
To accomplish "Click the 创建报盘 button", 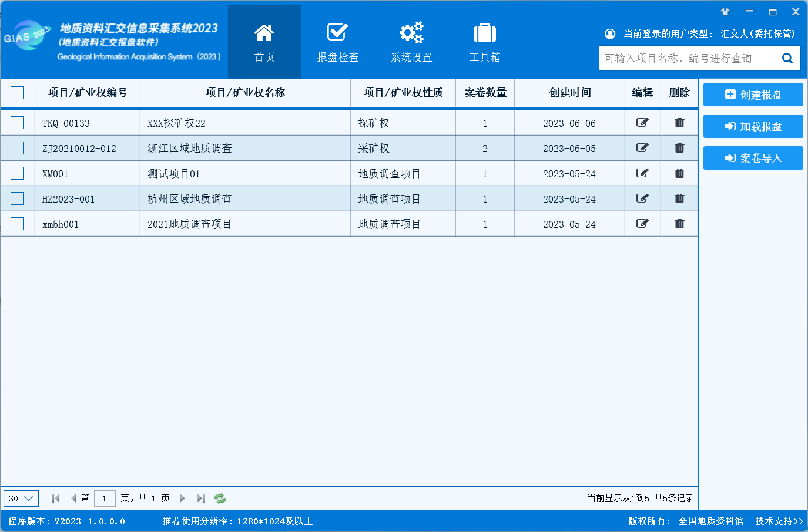I will coord(753,95).
